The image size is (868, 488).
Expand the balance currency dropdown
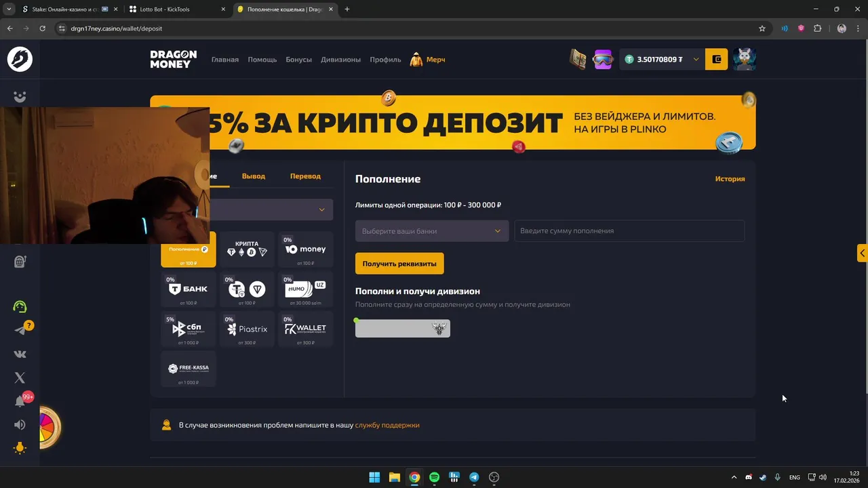[696, 60]
